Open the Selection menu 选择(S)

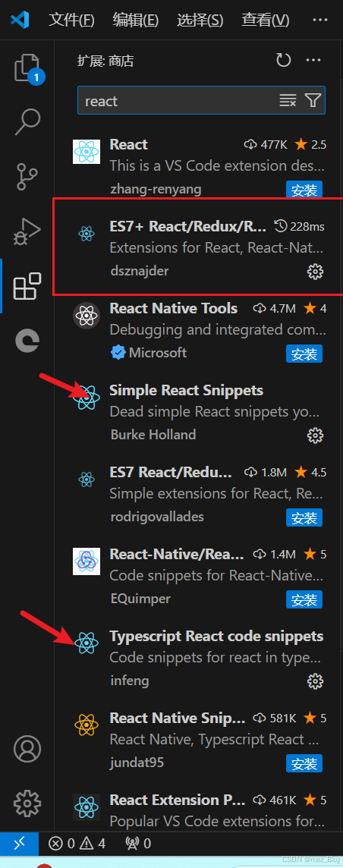coord(200,20)
